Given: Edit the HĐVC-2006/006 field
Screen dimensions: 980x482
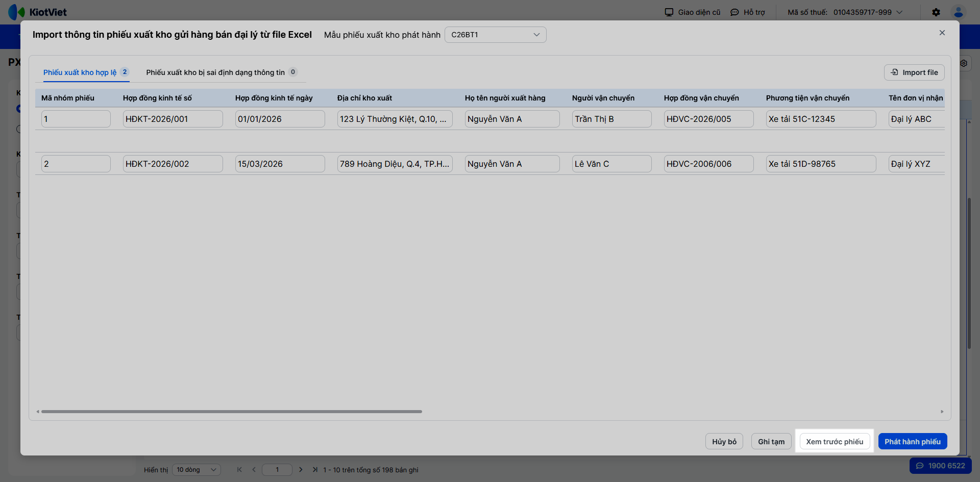Looking at the screenshot, I should (709, 164).
